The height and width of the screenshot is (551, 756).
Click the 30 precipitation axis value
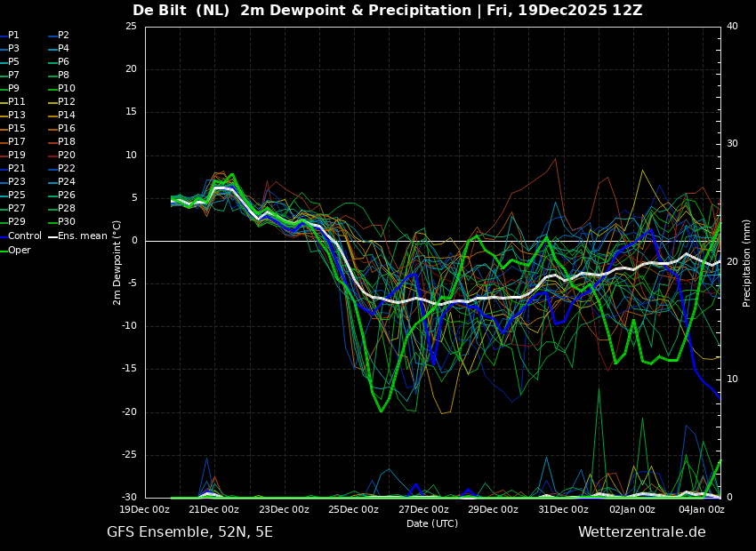[732, 144]
